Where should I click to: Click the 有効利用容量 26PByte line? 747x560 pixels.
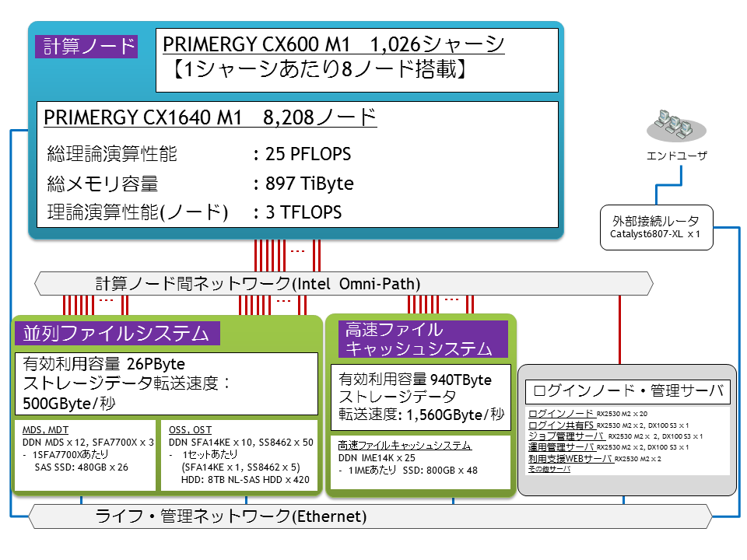pyautogui.click(x=103, y=364)
